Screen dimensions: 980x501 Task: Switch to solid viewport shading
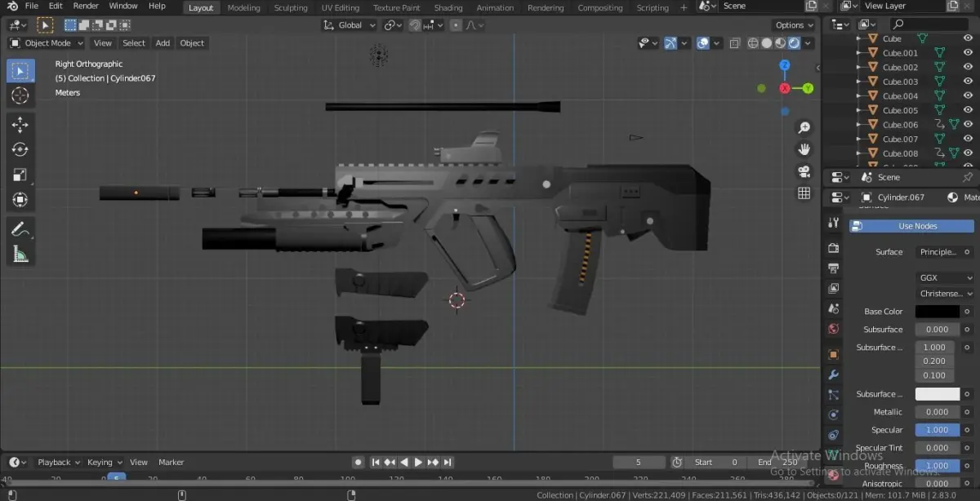pyautogui.click(x=768, y=43)
